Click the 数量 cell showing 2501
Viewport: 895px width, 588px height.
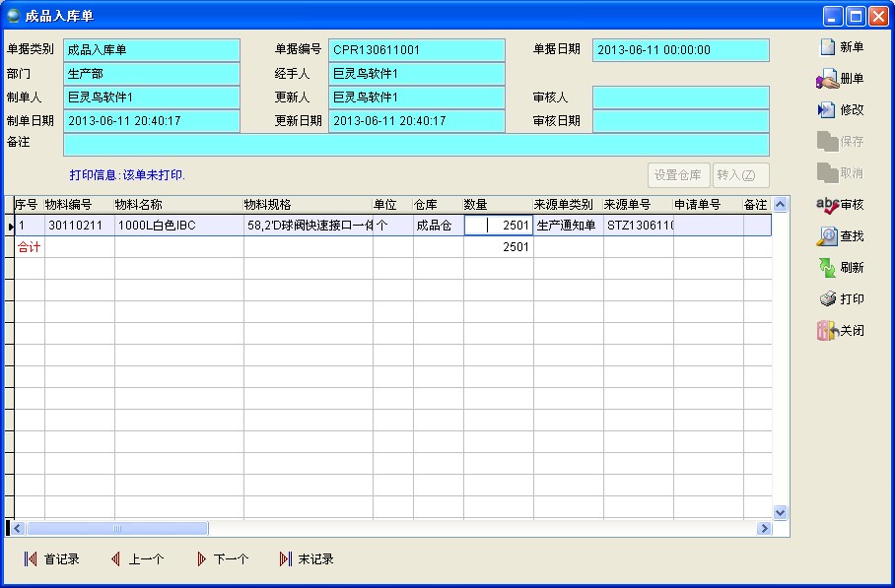pyautogui.click(x=498, y=226)
